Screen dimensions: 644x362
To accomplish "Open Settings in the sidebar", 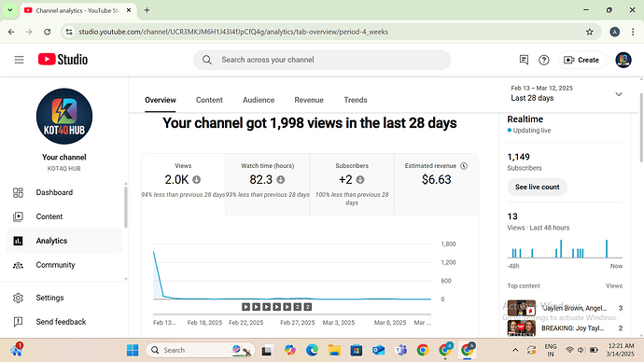I will pyautogui.click(x=64, y=298).
